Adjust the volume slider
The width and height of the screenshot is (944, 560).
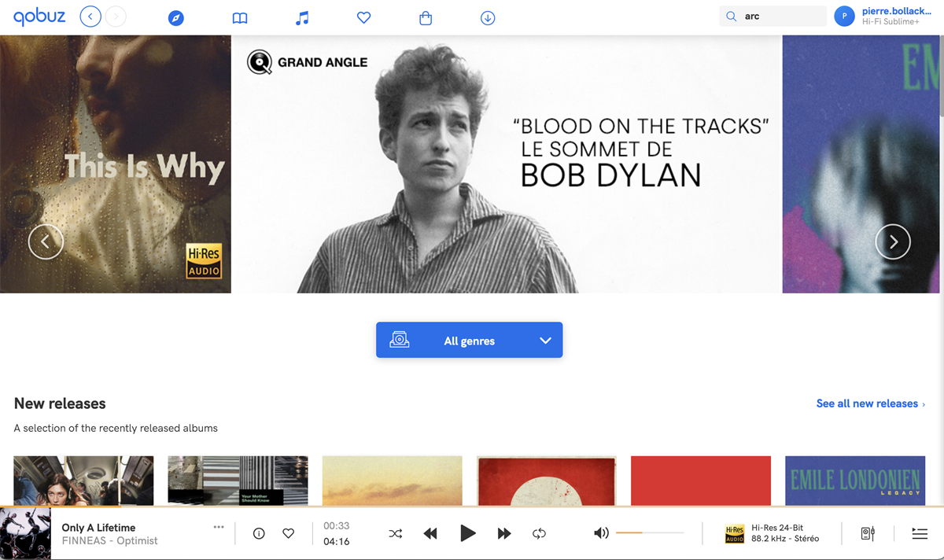650,533
